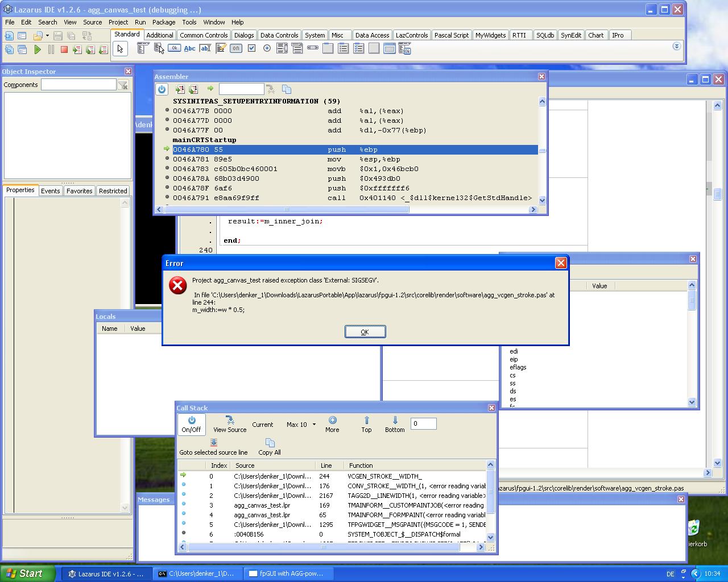Viewport: 728px width, 582px height.
Task: Click the green Run button in toolbar
Action: [38, 49]
